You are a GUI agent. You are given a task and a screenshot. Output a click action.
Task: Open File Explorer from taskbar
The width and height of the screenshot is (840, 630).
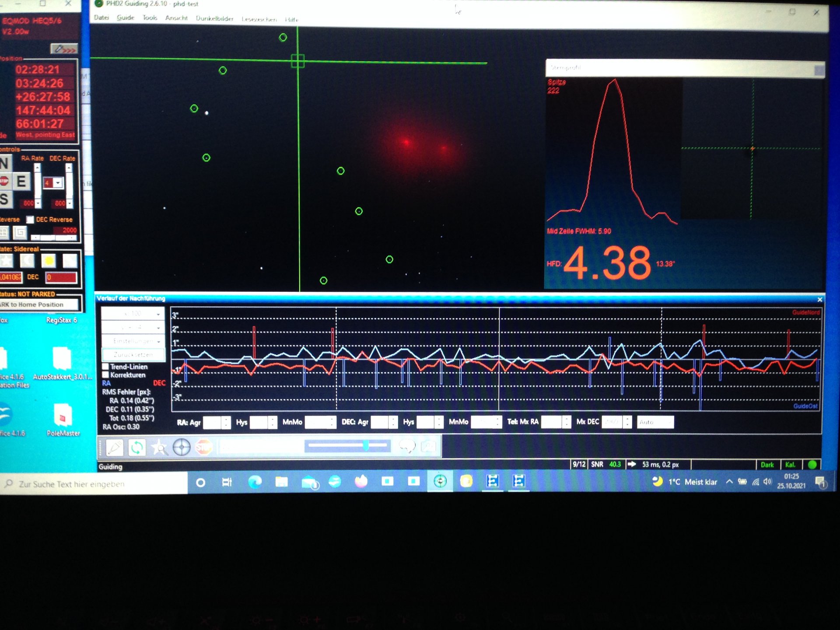coord(281,482)
